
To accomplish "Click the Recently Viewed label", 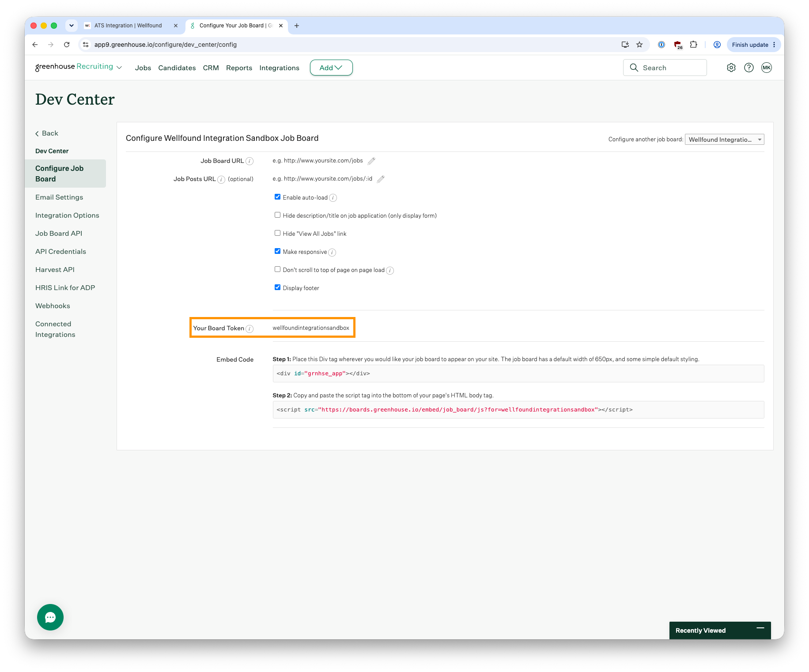I will point(700,630).
